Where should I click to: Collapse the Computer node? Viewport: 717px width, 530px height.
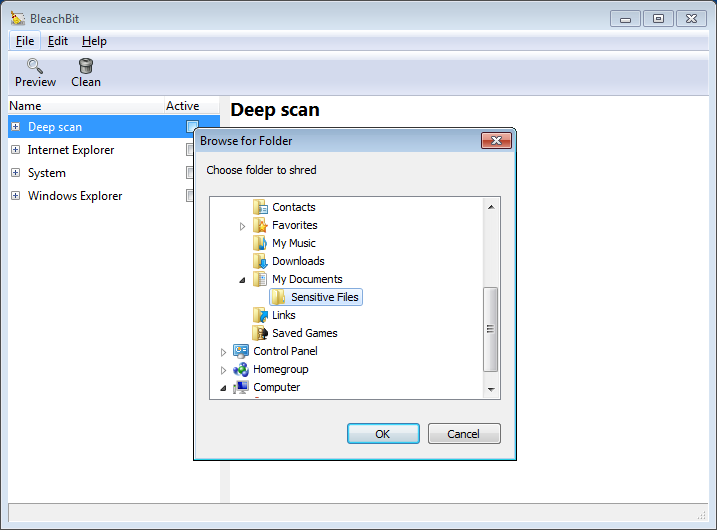pyautogui.click(x=223, y=388)
